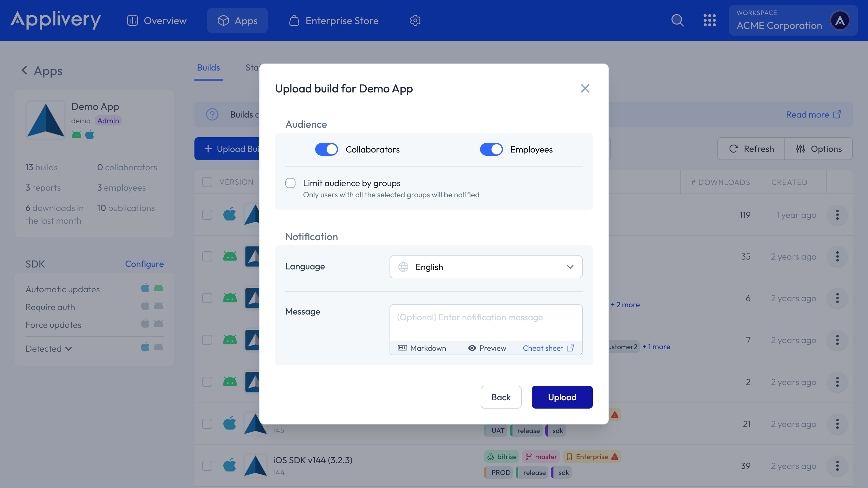Switch to the Builds tab
The height and width of the screenshot is (488, 868).
[x=208, y=67]
